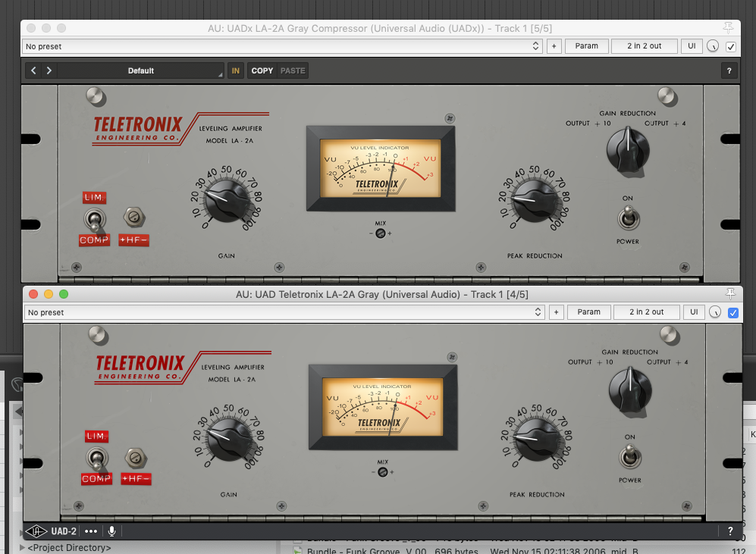Toggle bypass checkbox in UADx window
The width and height of the screenshot is (756, 554).
731,47
